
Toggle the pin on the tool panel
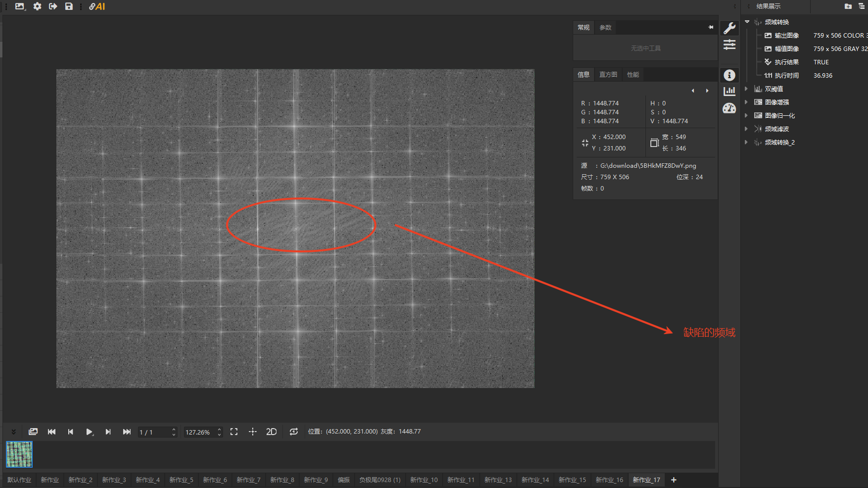[x=711, y=27]
